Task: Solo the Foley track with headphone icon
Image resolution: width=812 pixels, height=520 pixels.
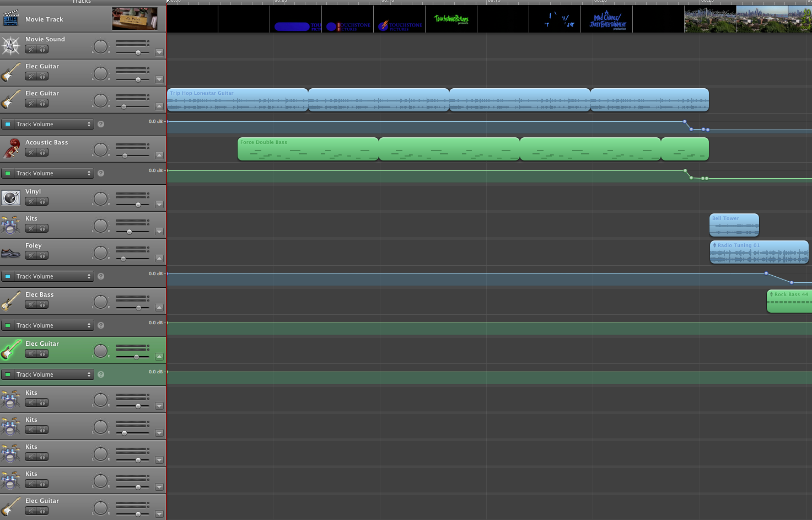Action: pos(42,255)
